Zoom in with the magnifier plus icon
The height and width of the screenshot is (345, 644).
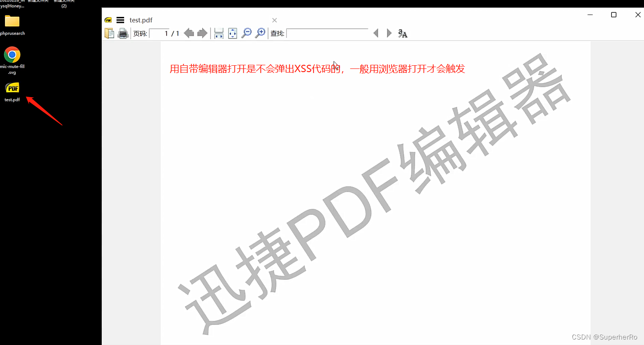point(260,33)
